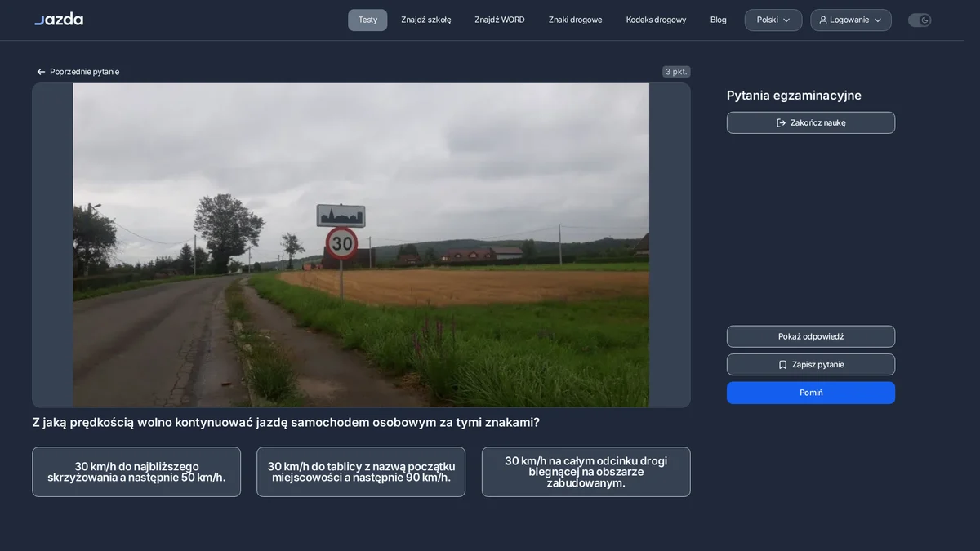Click the bookmark icon in Zapisz pytanie

click(782, 365)
